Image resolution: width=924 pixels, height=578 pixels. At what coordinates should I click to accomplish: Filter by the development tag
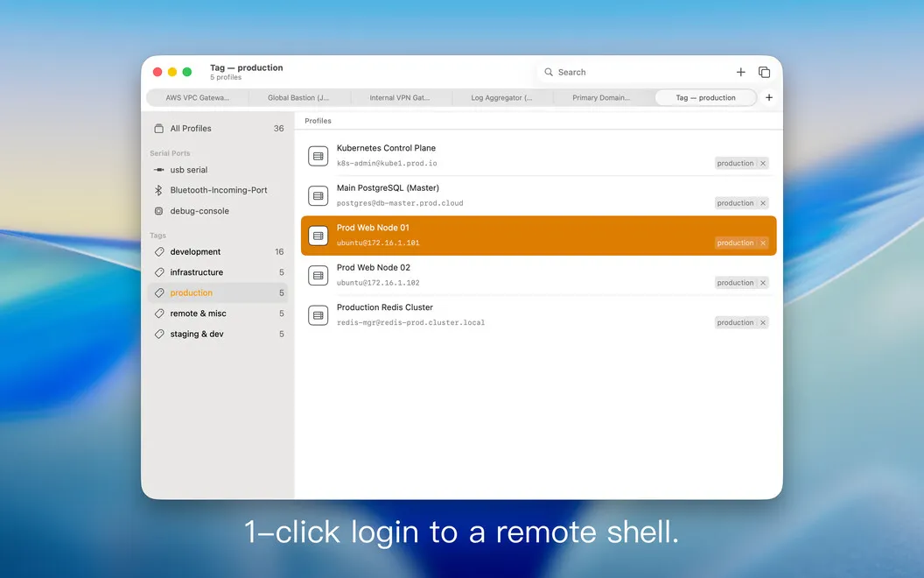pyautogui.click(x=218, y=251)
